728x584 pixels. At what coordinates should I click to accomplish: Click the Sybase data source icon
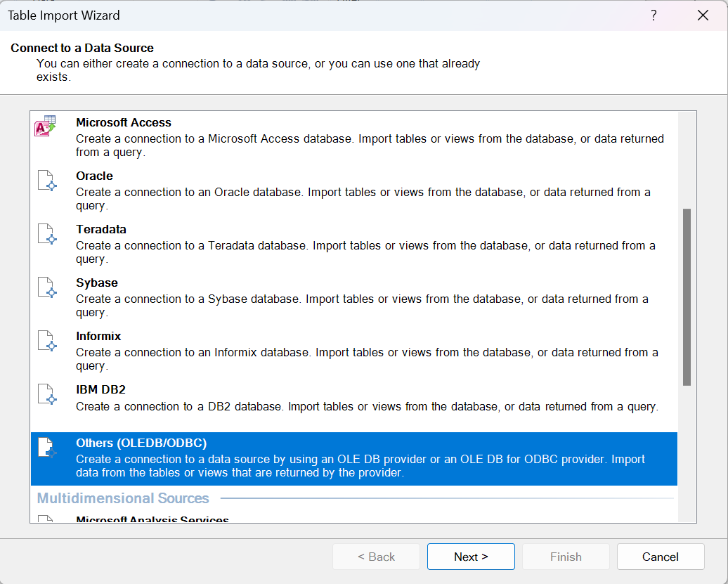click(x=47, y=287)
